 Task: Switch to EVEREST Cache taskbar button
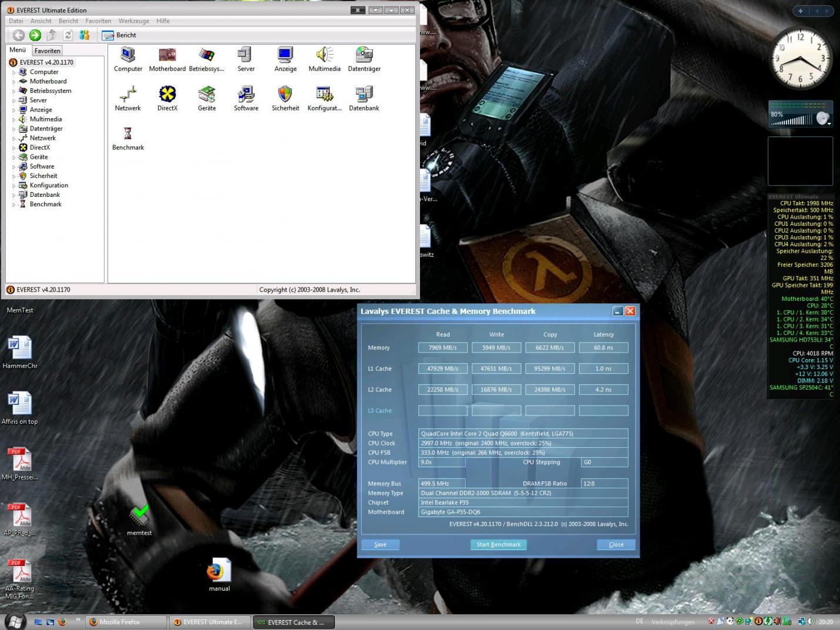tap(294, 622)
